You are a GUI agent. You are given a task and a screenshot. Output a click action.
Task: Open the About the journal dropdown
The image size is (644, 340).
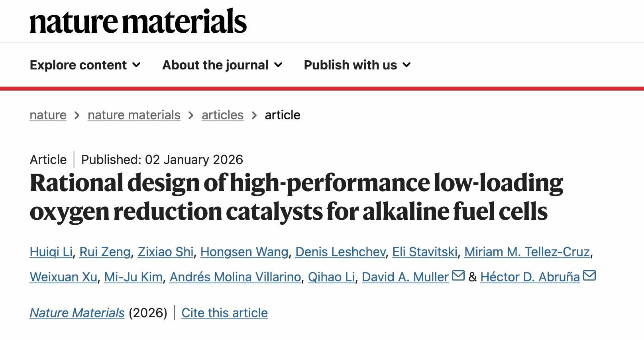pyautogui.click(x=222, y=65)
